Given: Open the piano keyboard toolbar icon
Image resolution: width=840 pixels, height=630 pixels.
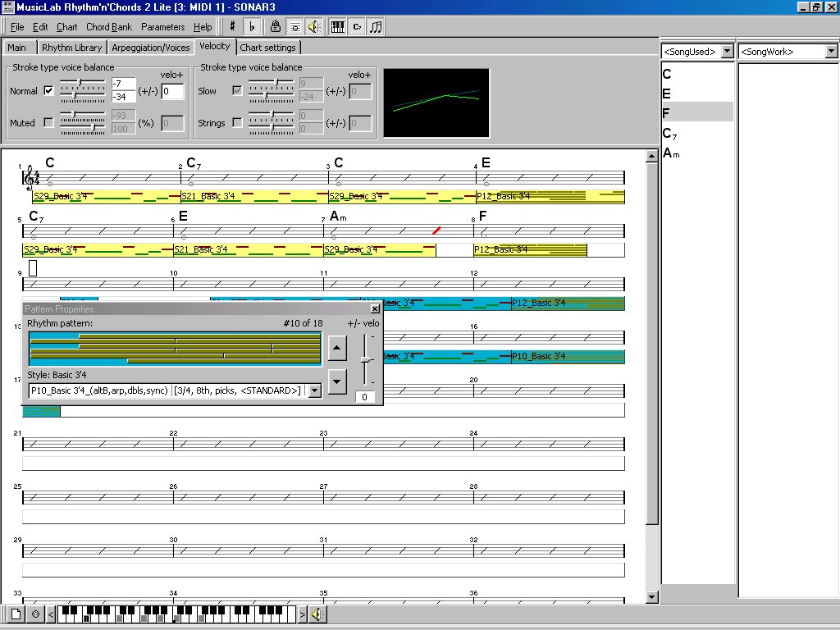Looking at the screenshot, I should coord(337,26).
